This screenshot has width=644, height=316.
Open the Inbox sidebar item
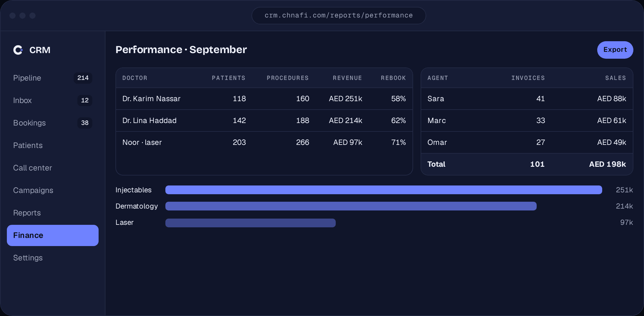52,101
